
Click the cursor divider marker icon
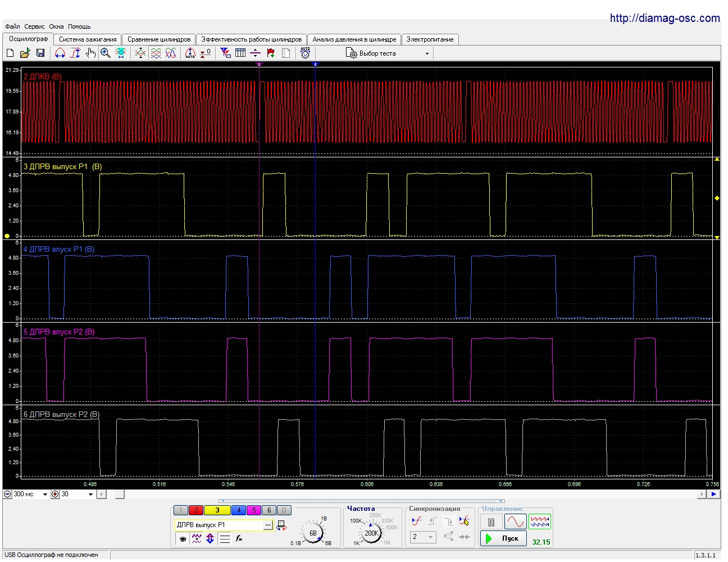point(256,53)
